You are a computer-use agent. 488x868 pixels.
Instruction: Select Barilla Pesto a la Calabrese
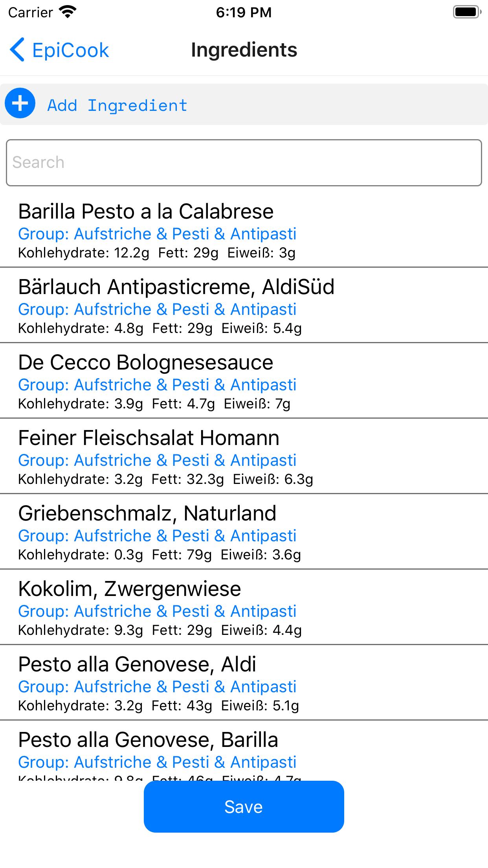pyautogui.click(x=244, y=230)
